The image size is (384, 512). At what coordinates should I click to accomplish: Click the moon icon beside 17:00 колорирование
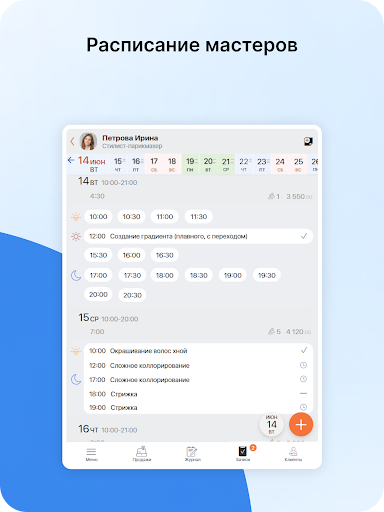point(76,379)
